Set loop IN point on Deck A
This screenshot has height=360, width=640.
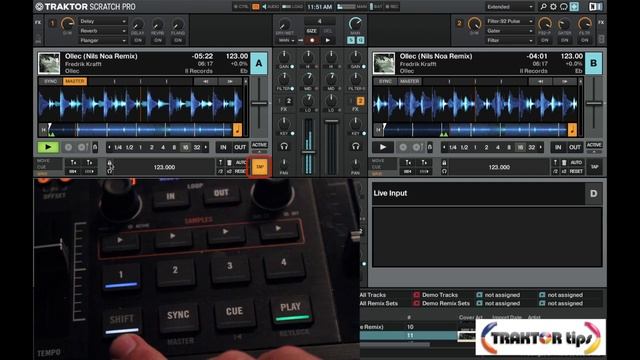(x=223, y=147)
